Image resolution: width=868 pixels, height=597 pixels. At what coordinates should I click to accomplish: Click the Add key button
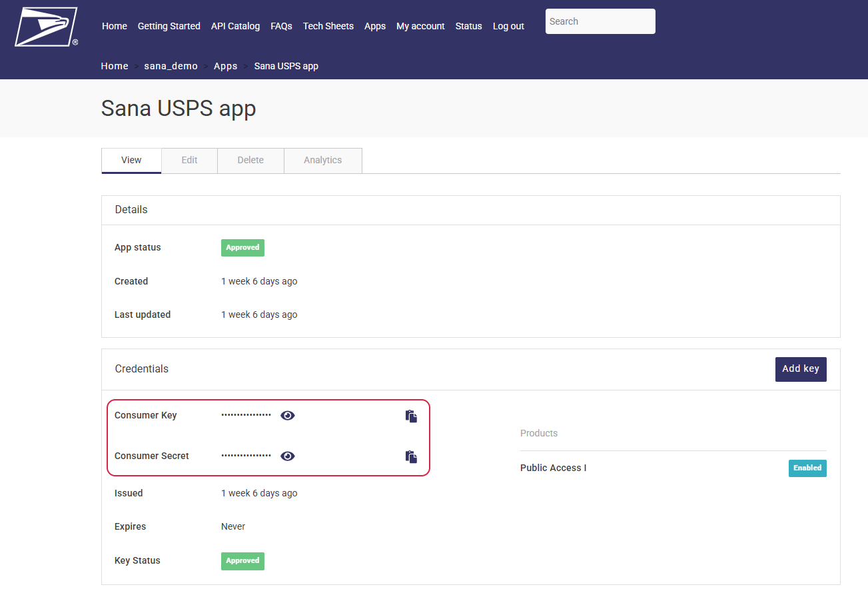click(801, 369)
